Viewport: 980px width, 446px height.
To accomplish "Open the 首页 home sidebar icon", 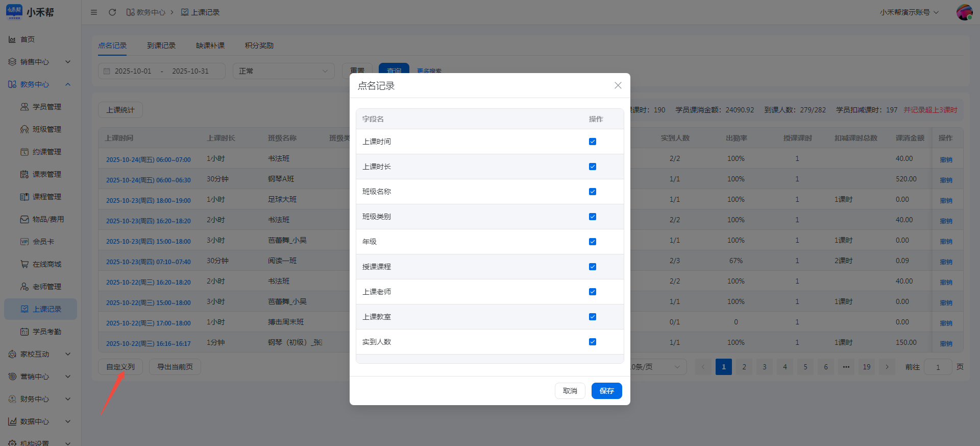I will tap(12, 39).
